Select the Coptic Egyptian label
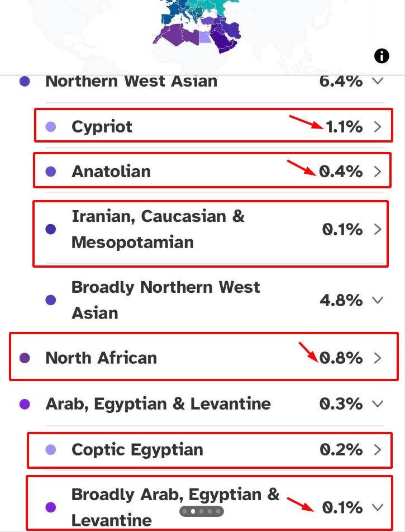The height and width of the screenshot is (532, 405). click(x=137, y=449)
